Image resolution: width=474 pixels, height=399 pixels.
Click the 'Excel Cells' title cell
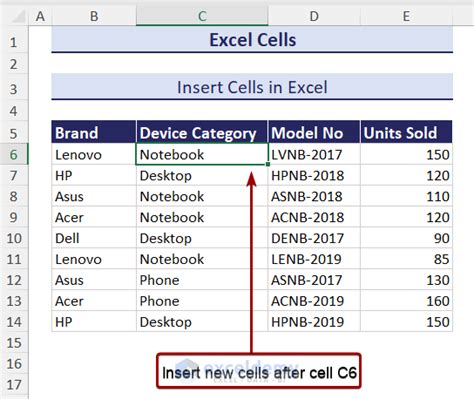pos(252,40)
